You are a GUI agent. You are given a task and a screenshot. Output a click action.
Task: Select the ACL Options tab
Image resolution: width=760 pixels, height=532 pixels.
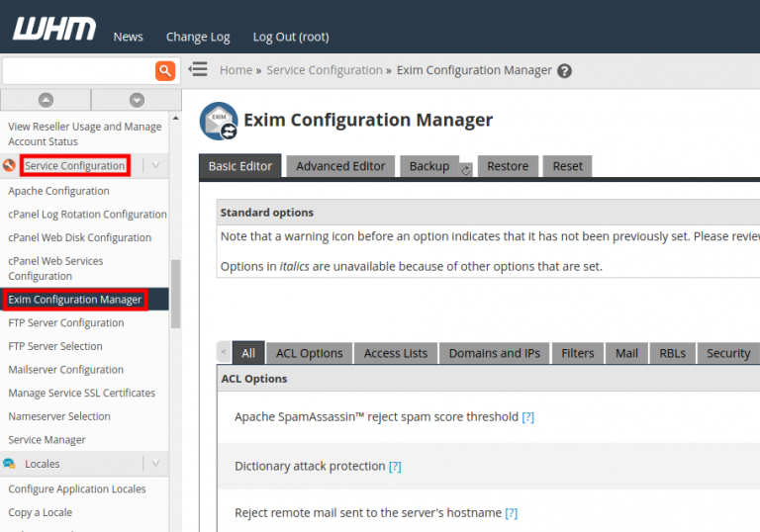[309, 353]
